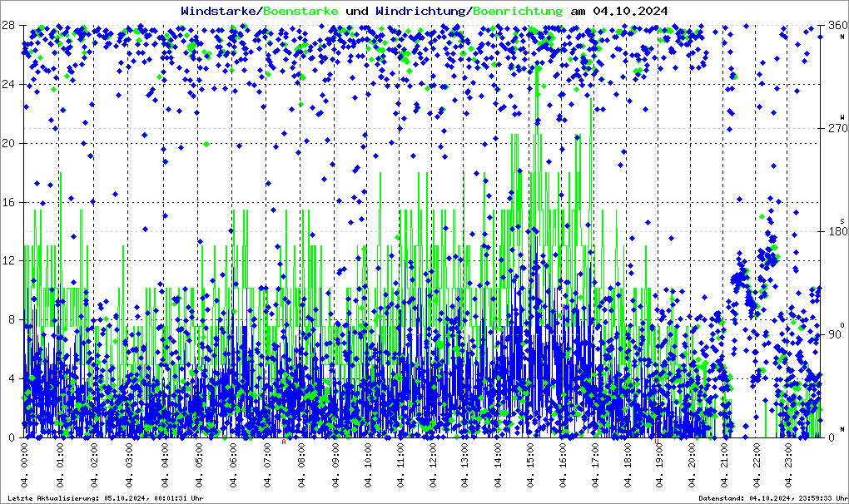Click the time axis label '04. 08:00'

point(301,465)
